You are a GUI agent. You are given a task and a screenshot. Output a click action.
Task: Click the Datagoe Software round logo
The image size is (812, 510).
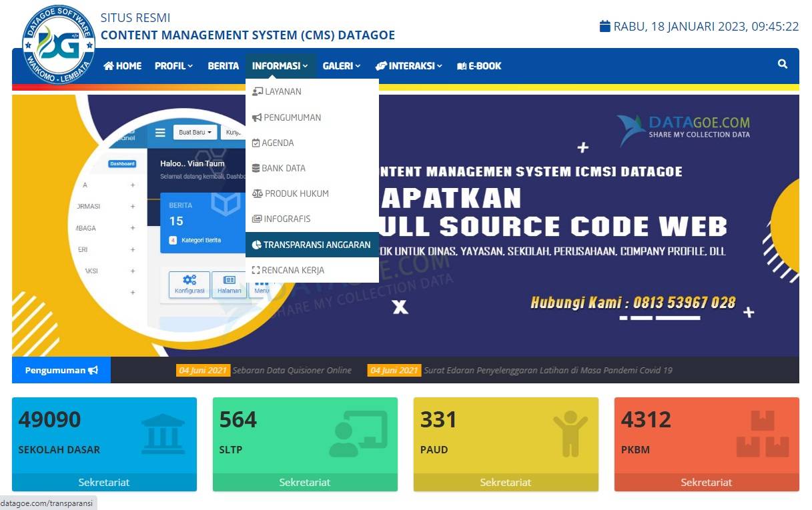pos(59,45)
